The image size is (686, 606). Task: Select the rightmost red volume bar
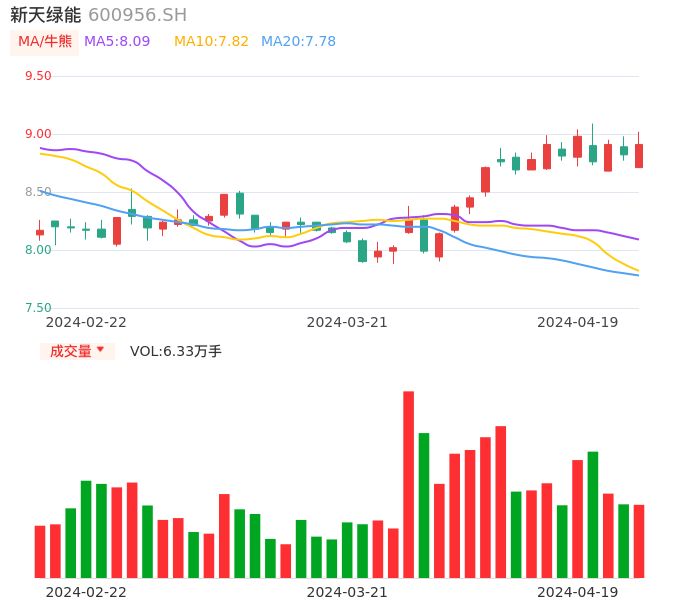639,541
